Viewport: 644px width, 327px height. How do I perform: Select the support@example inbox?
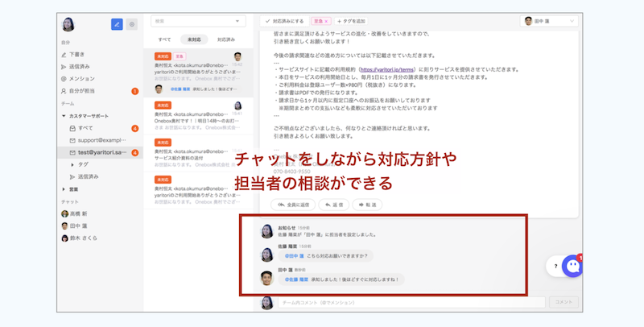coord(101,140)
